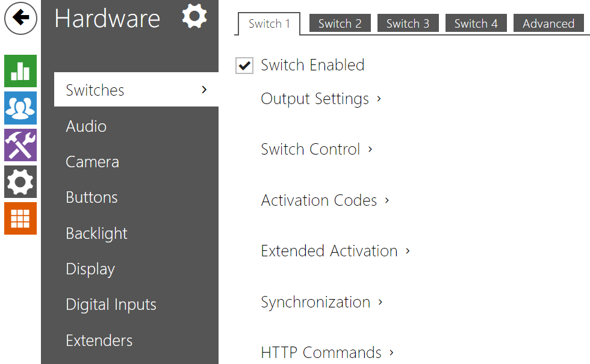Image resolution: width=590 pixels, height=364 pixels.
Task: Switch to the Switch 2 tab
Action: (x=340, y=23)
